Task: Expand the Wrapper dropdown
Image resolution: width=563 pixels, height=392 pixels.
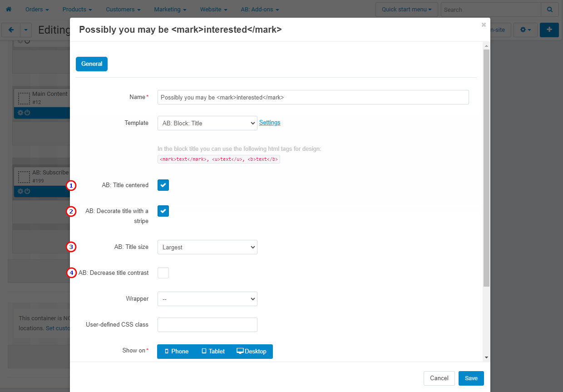Action: pos(207,299)
